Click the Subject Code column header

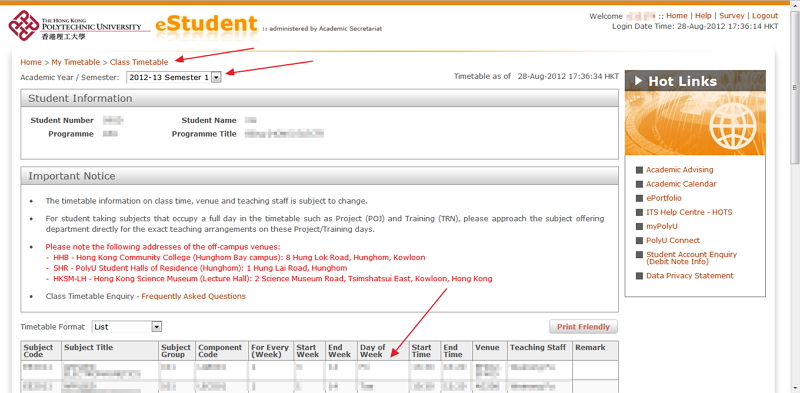[x=40, y=351]
